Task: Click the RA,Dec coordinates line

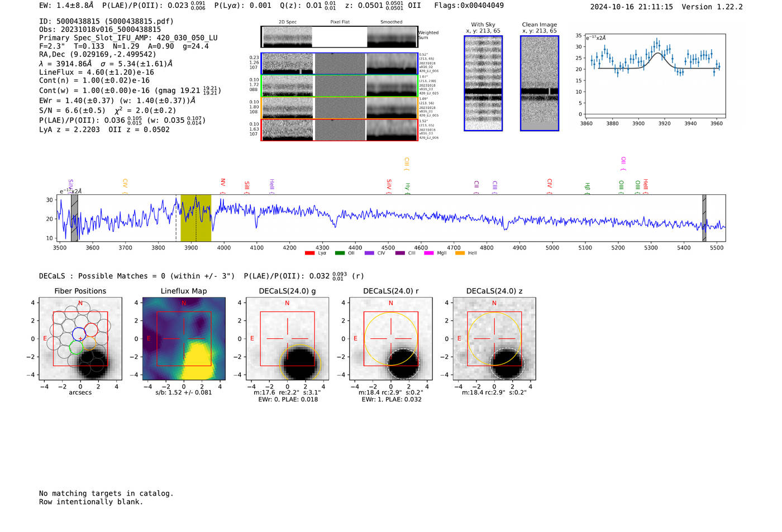Action: (98, 55)
